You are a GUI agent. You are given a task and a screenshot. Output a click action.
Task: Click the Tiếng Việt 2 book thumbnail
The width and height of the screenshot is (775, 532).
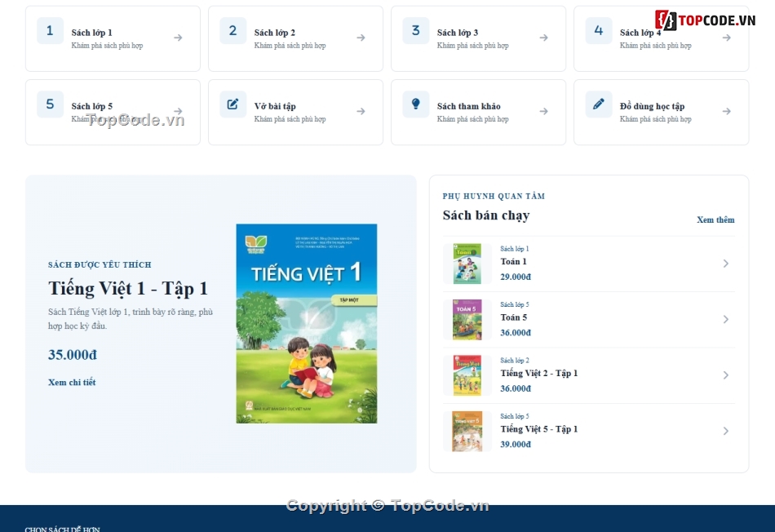click(467, 375)
